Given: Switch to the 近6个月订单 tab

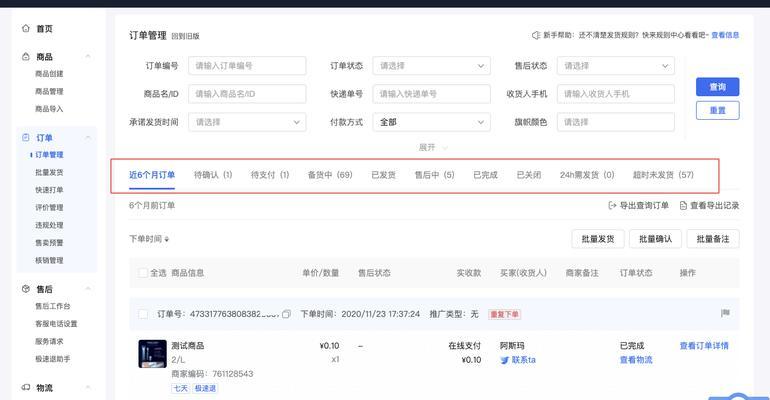Looking at the screenshot, I should coord(152,175).
